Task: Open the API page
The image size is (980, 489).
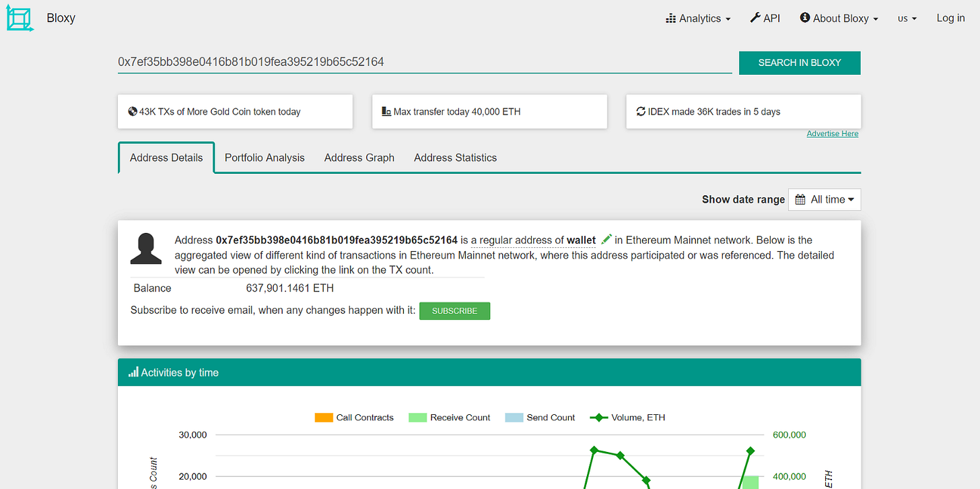Action: 765,18
